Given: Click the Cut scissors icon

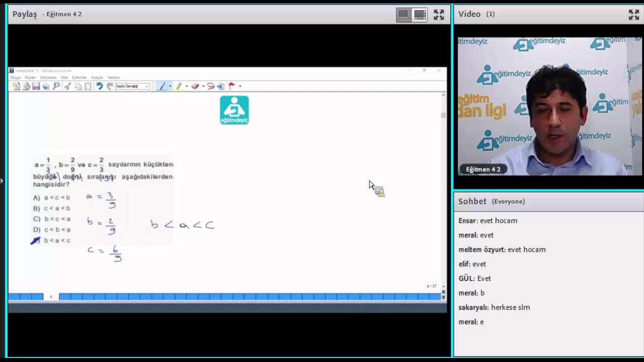Looking at the screenshot, I should pyautogui.click(x=67, y=86).
